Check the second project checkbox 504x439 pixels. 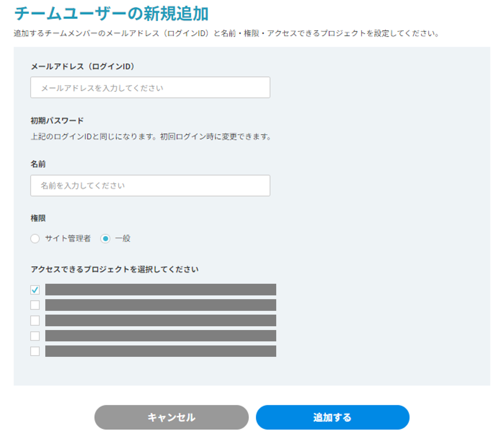coord(35,305)
